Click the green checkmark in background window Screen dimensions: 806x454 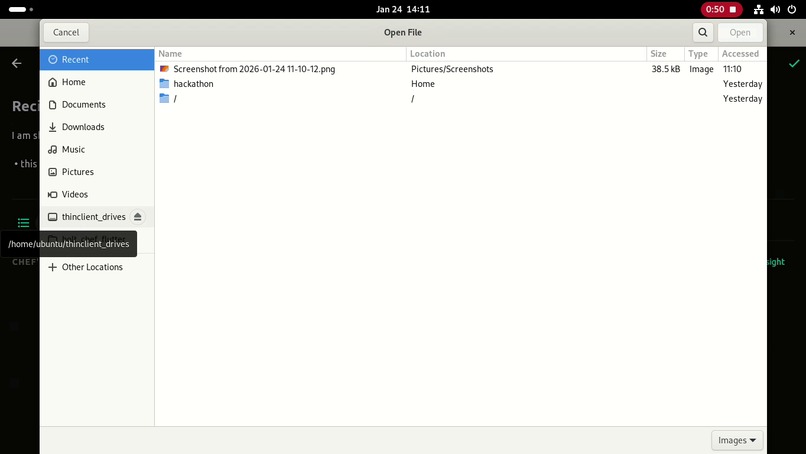click(794, 63)
